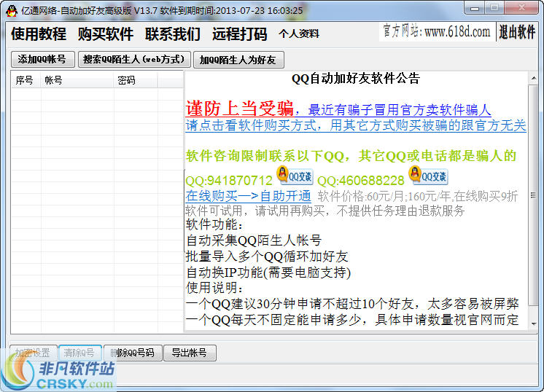The image size is (544, 392).
Task: Maximize the 亿通网络 window
Action: [x=494, y=8]
